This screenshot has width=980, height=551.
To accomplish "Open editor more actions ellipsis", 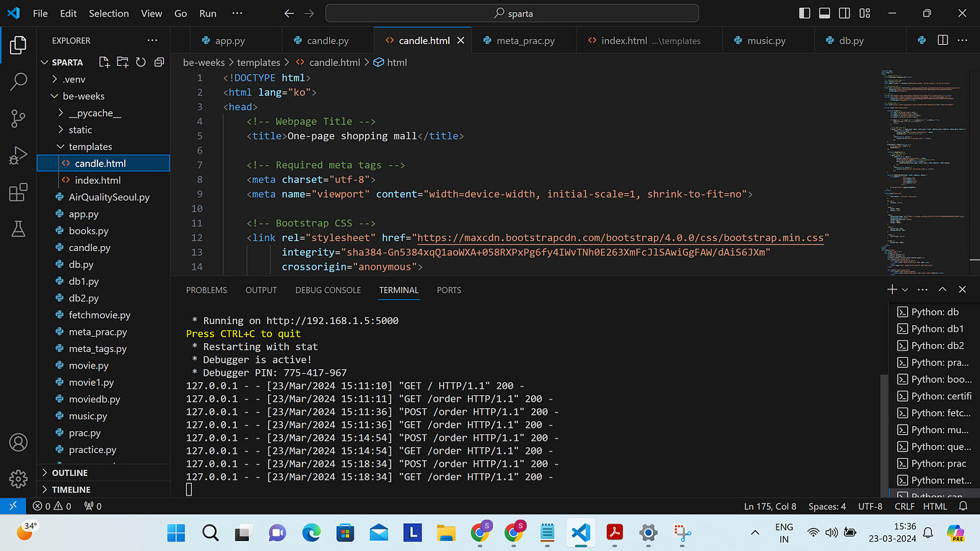I will [963, 40].
